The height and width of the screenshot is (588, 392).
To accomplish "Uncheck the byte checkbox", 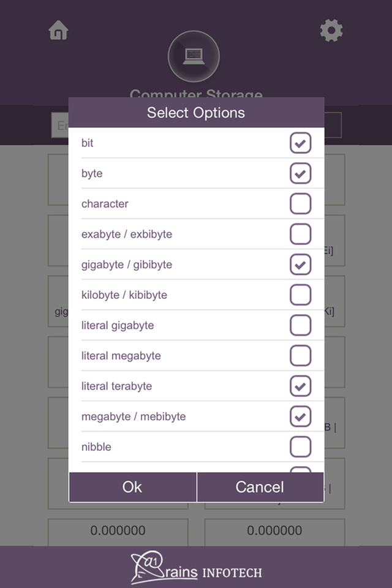I will (x=300, y=173).
